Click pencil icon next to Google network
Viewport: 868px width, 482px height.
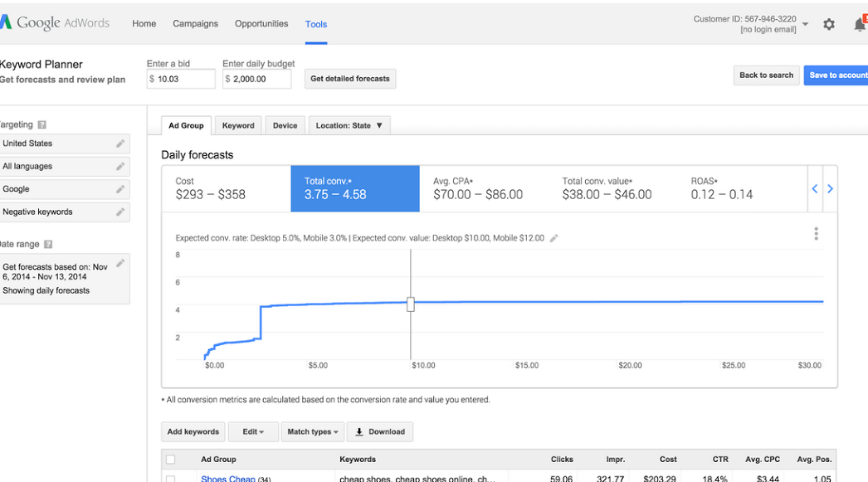click(120, 189)
